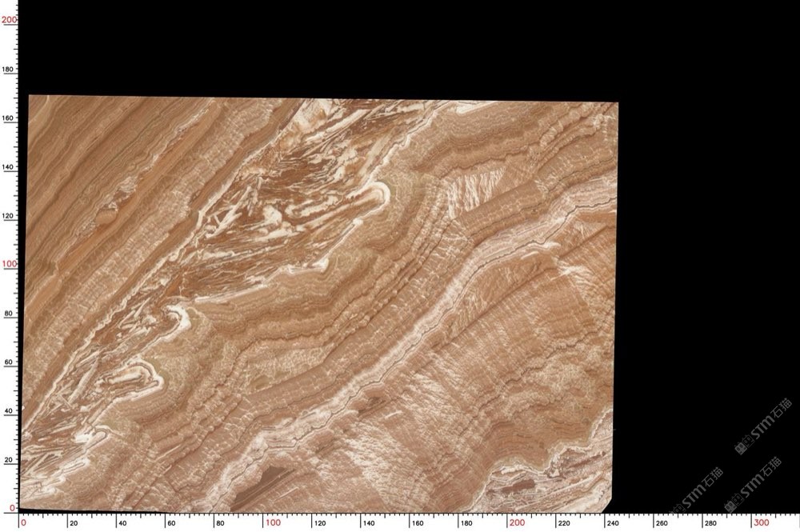Viewport: 800px width, 532px height.
Task: Click the red 0 origin on the horizontal ruler
Action: tap(23, 523)
